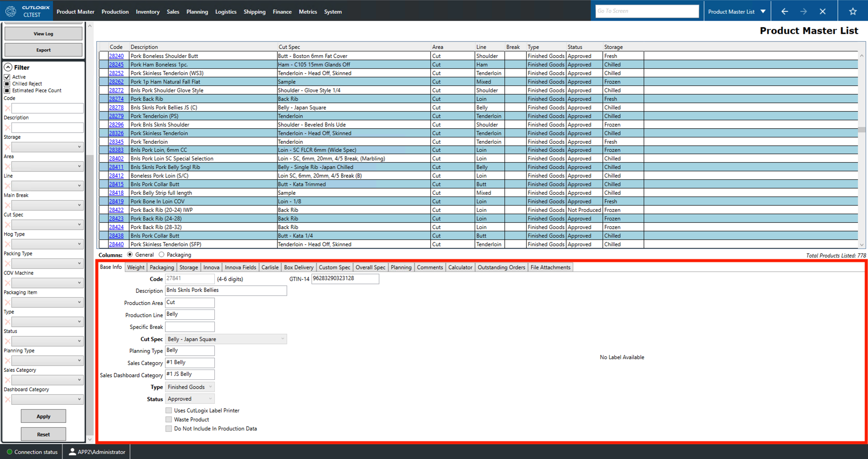Viewport: 868px width, 459px height.
Task: Clear the Main Break filter red X
Action: (7, 205)
